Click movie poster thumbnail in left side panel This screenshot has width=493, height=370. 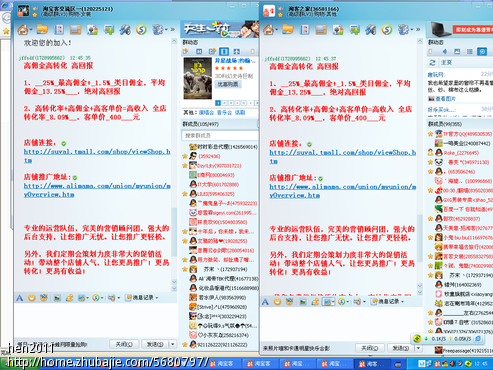point(198,78)
